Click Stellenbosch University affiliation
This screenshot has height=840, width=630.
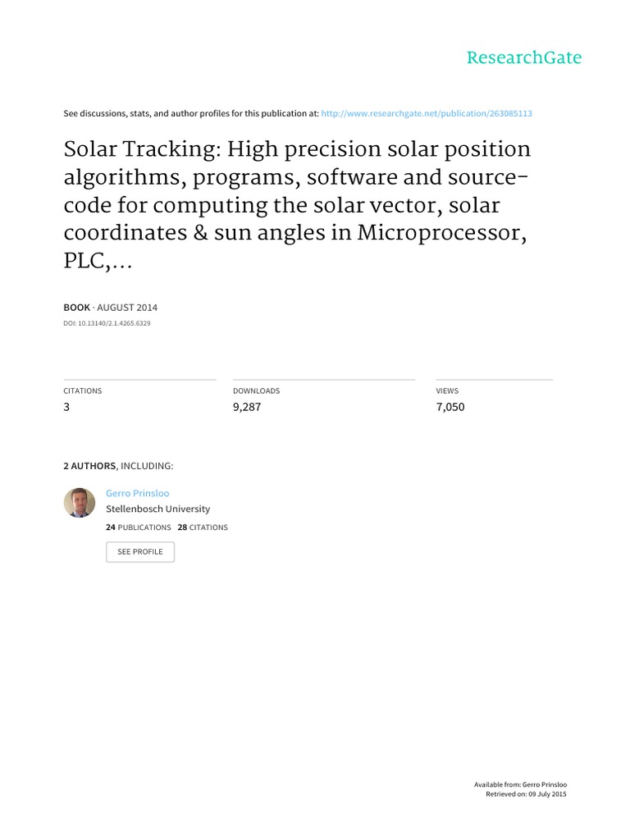click(157, 509)
